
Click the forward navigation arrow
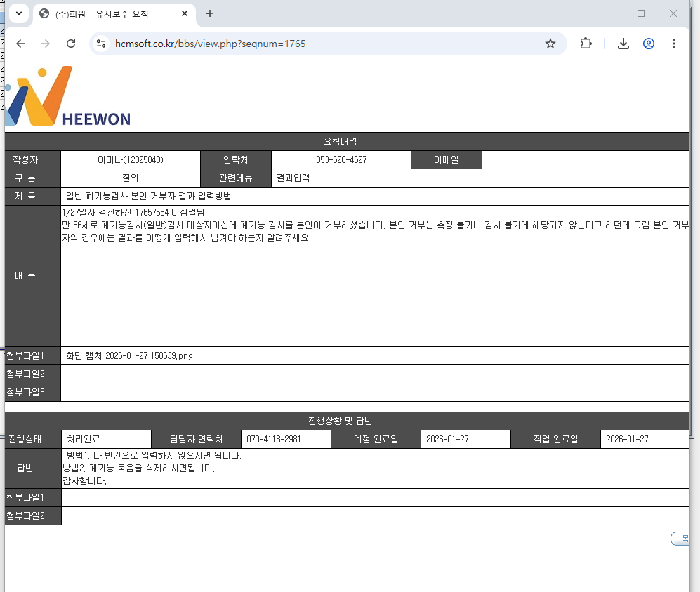coord(46,44)
